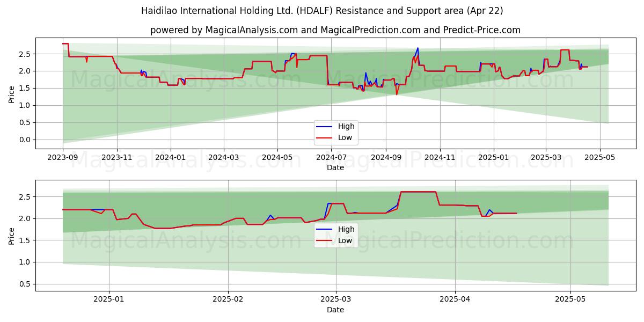Click the '2023-09' x-axis label in upper chart

pyautogui.click(x=63, y=158)
